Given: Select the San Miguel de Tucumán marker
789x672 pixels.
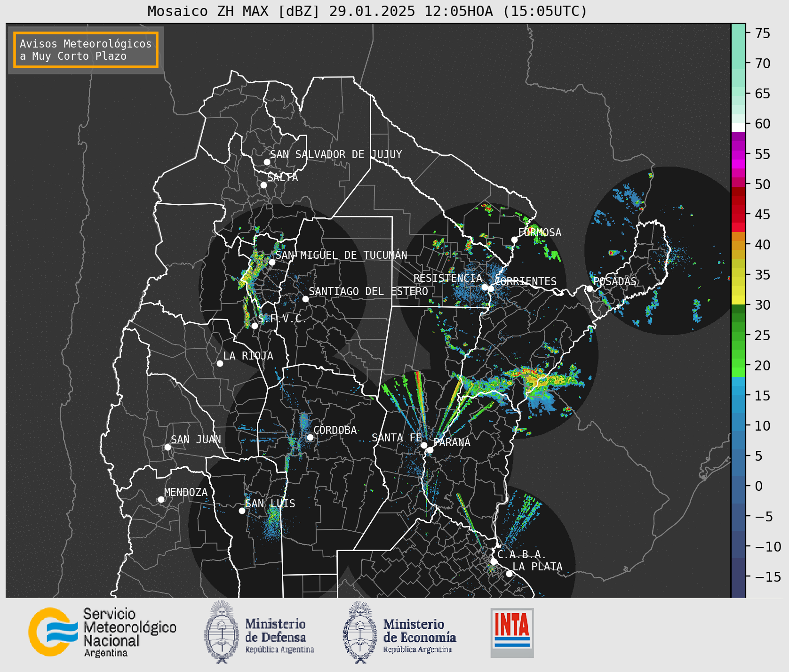Looking at the screenshot, I should pos(272,262).
